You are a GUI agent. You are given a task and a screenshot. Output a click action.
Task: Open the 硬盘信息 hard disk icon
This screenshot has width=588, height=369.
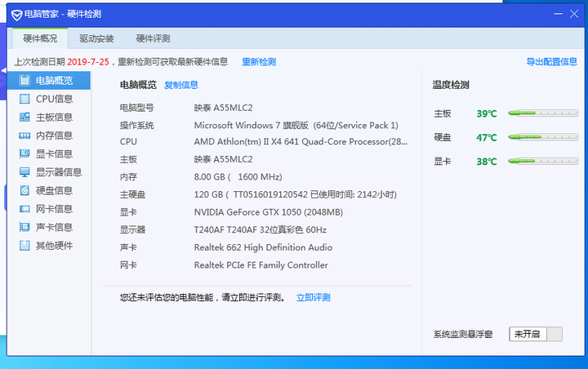pyautogui.click(x=24, y=190)
